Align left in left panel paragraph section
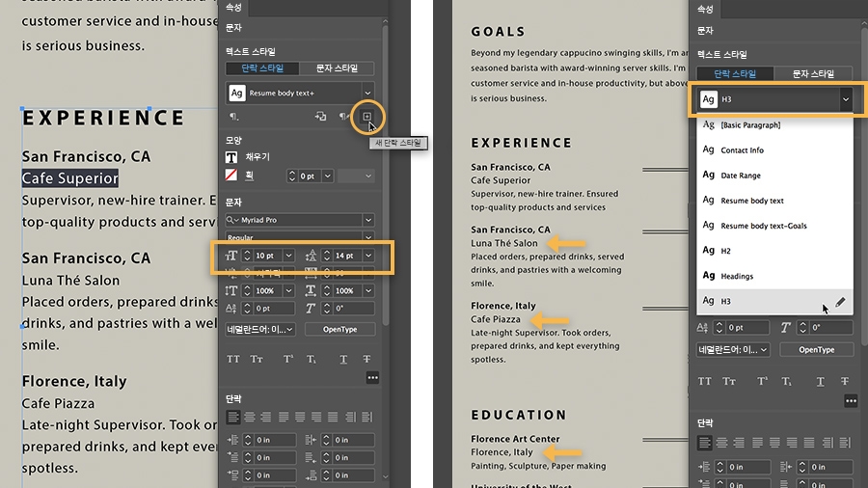The image size is (868, 488). (x=233, y=417)
